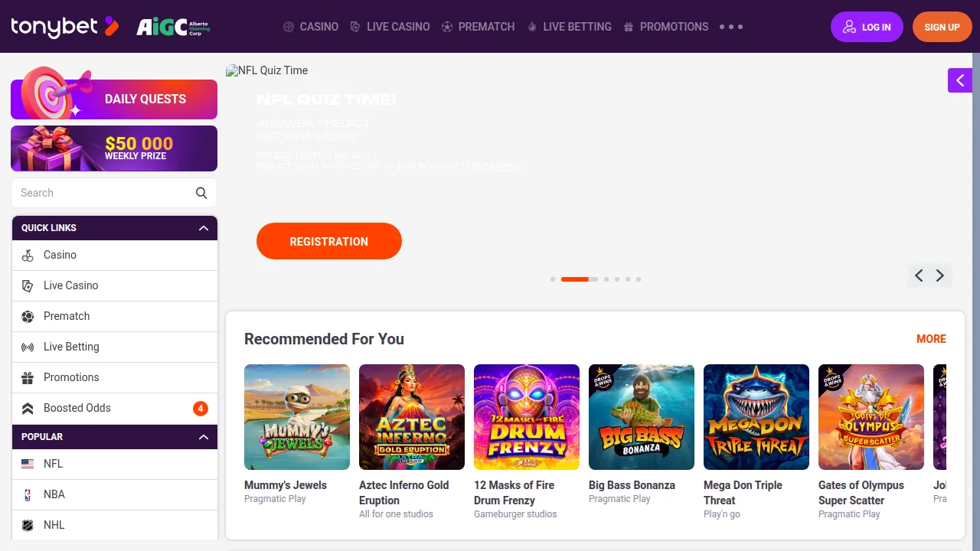Click the NBA logo icon
980x551 pixels.
pyautogui.click(x=28, y=494)
